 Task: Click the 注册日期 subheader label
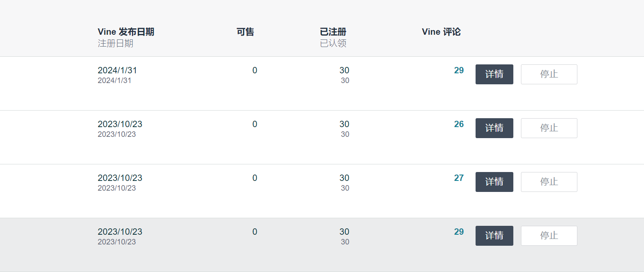click(115, 43)
